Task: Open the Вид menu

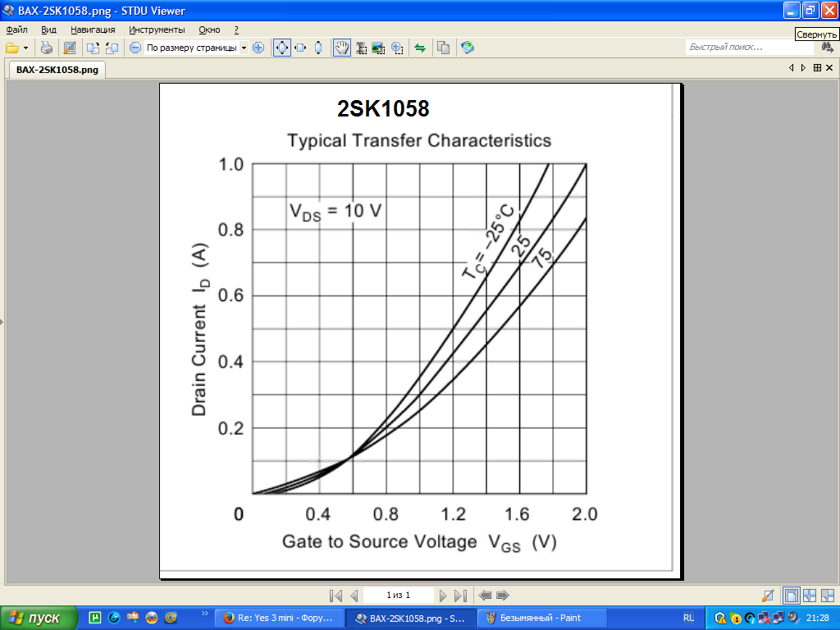Action: pos(48,30)
